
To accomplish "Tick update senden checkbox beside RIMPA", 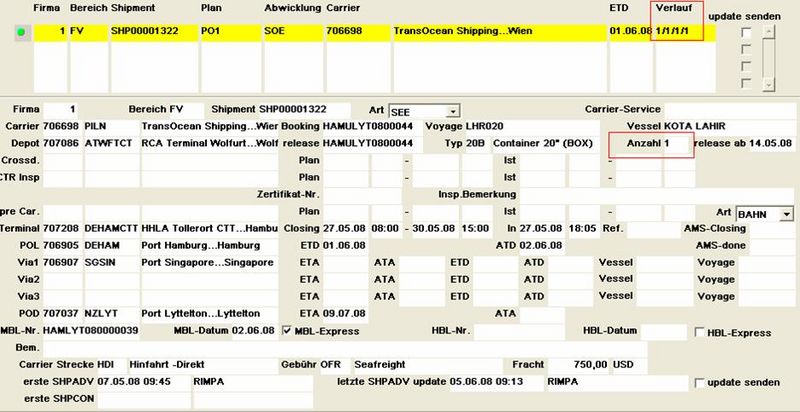I will coord(700,382).
